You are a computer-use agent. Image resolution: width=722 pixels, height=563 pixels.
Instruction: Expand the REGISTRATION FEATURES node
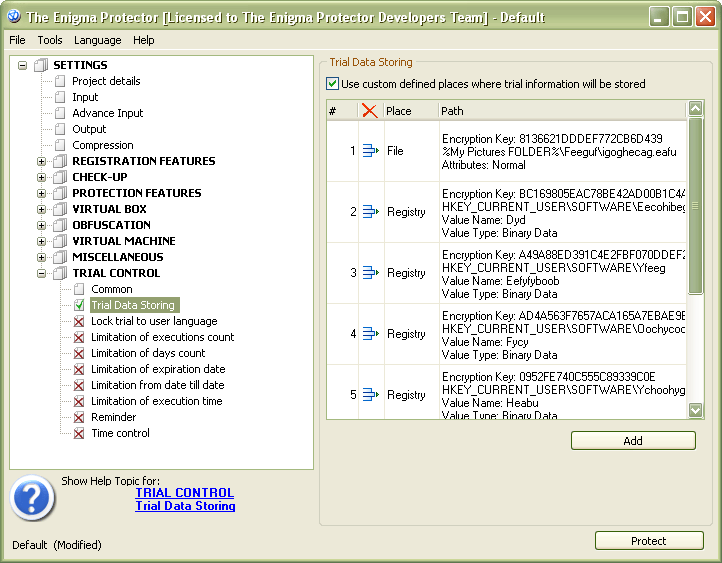coord(41,162)
